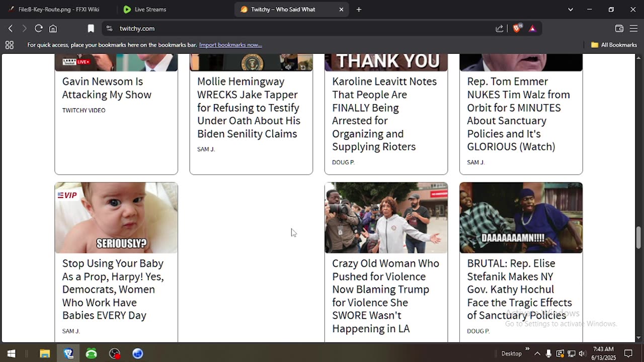Open the browser hamburger menu
This screenshot has height=362, width=644.
point(633,29)
